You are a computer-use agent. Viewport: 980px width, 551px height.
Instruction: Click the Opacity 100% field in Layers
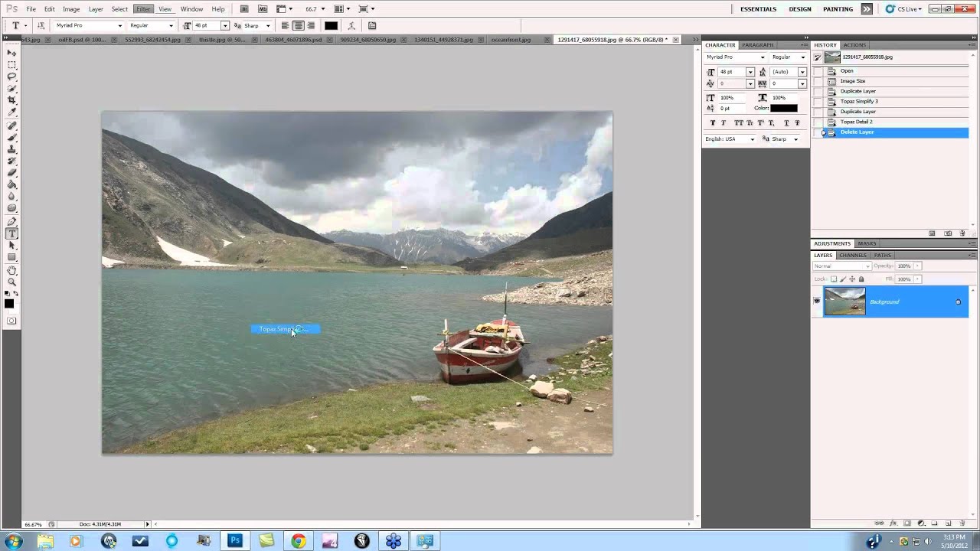point(904,266)
